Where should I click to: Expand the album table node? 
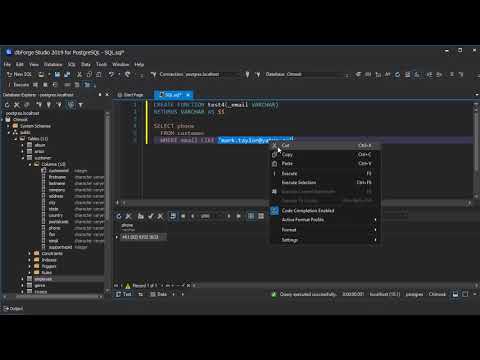click(23, 145)
